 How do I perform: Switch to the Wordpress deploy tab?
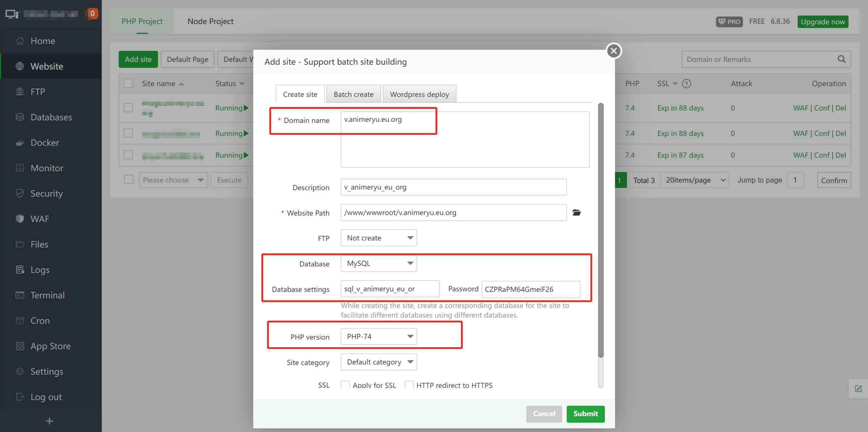(x=419, y=94)
